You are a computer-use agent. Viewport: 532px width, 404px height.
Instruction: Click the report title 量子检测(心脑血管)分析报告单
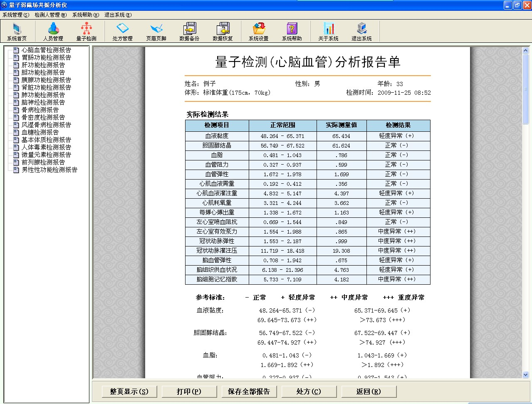click(307, 62)
